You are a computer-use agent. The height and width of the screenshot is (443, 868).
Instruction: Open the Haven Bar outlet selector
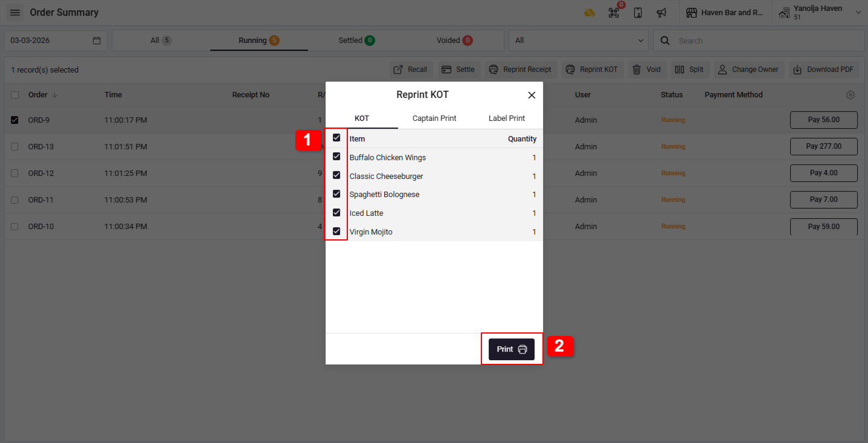725,13
